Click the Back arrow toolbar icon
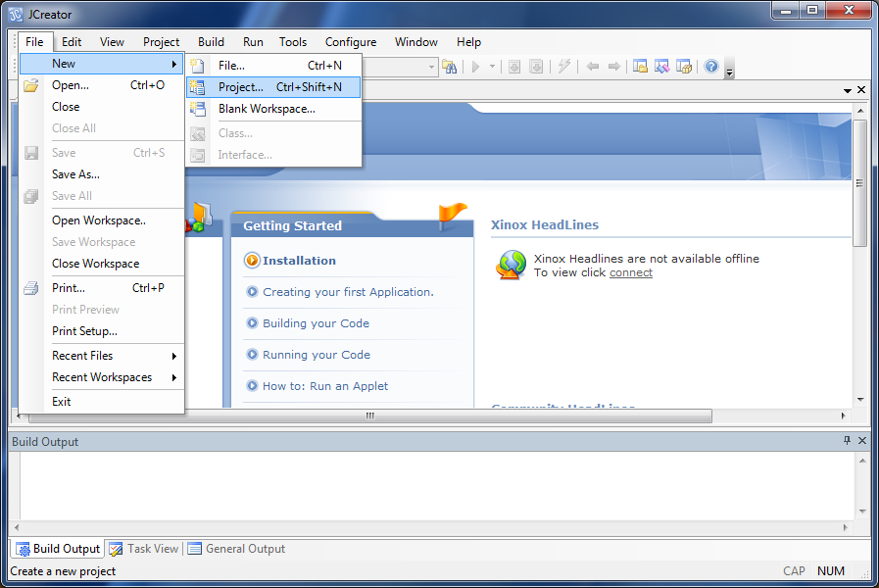The width and height of the screenshot is (879, 588). pos(593,67)
